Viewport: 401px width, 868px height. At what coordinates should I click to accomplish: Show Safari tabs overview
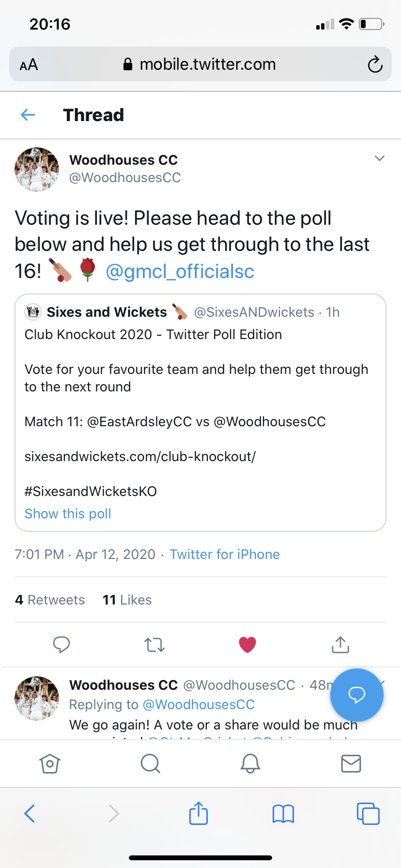coord(368,814)
